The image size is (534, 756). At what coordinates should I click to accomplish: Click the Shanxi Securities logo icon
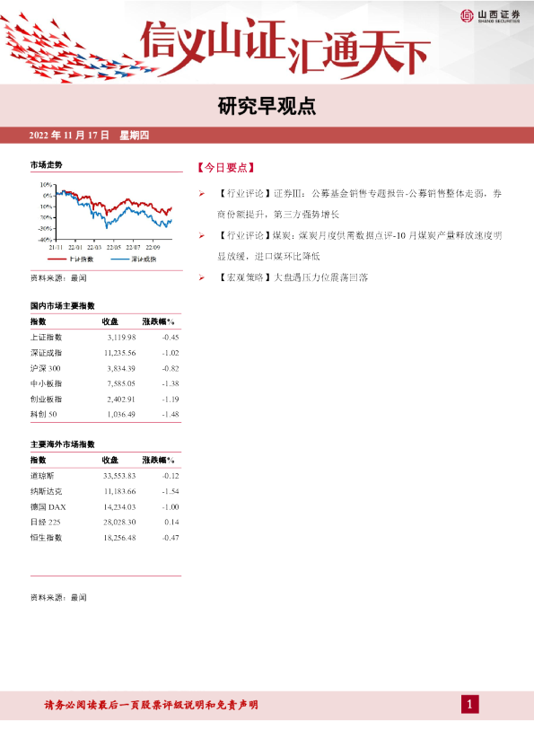pos(467,16)
